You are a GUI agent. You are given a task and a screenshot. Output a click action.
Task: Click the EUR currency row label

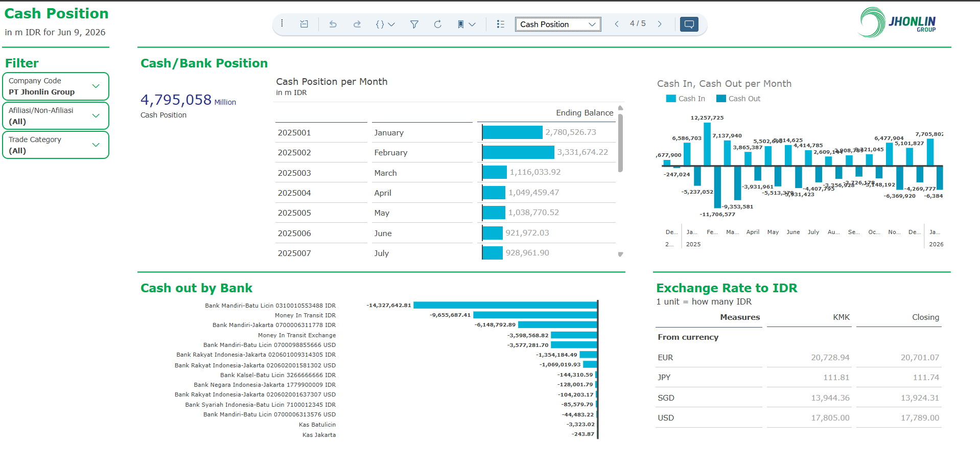pyautogui.click(x=665, y=358)
